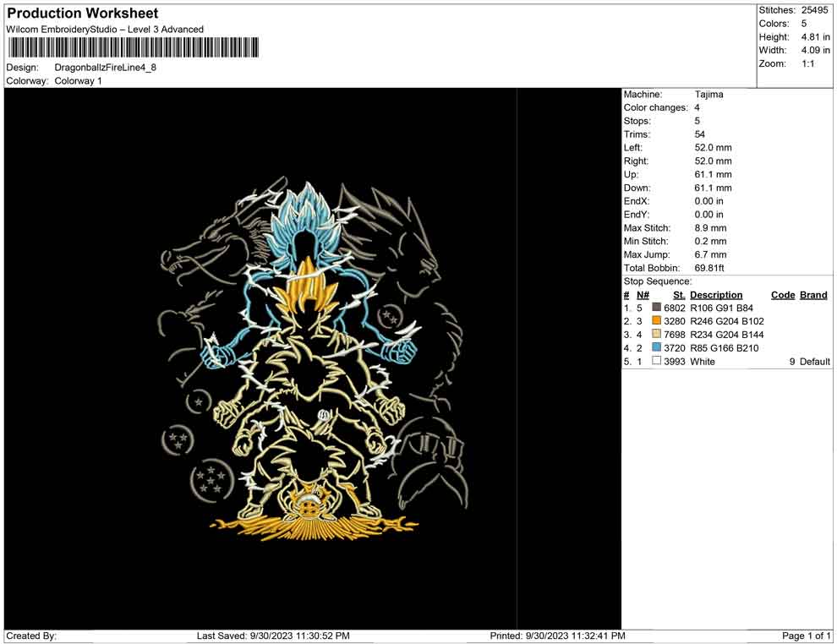Click the 'Color changes:' label
The image size is (837, 644).
tap(656, 108)
